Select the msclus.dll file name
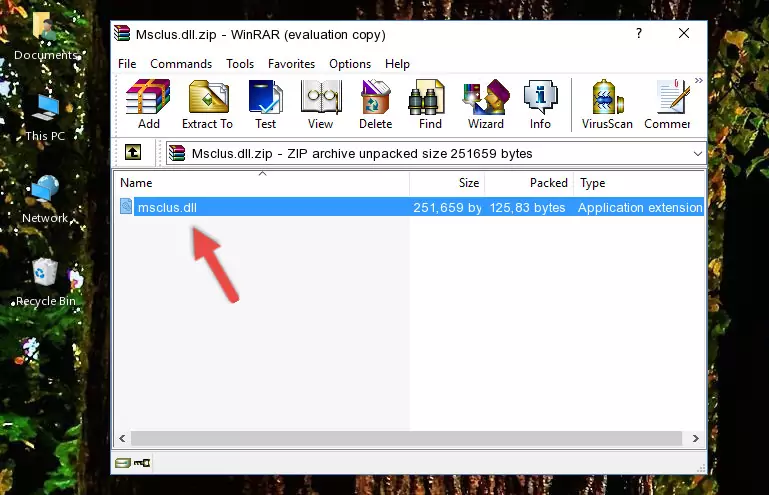 pos(167,208)
